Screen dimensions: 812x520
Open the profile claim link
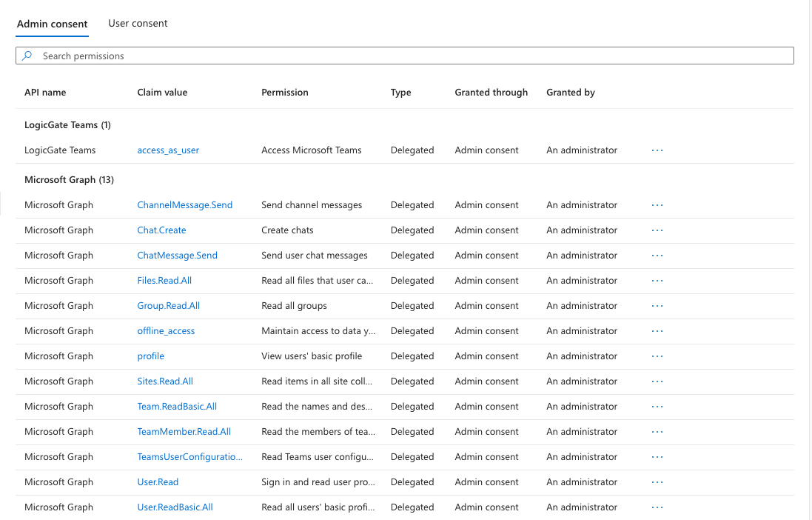(x=151, y=356)
